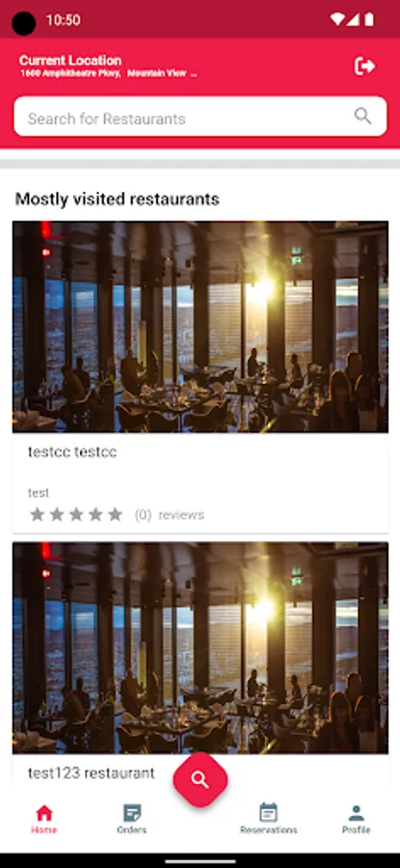View the (0) reviews link

tap(170, 515)
